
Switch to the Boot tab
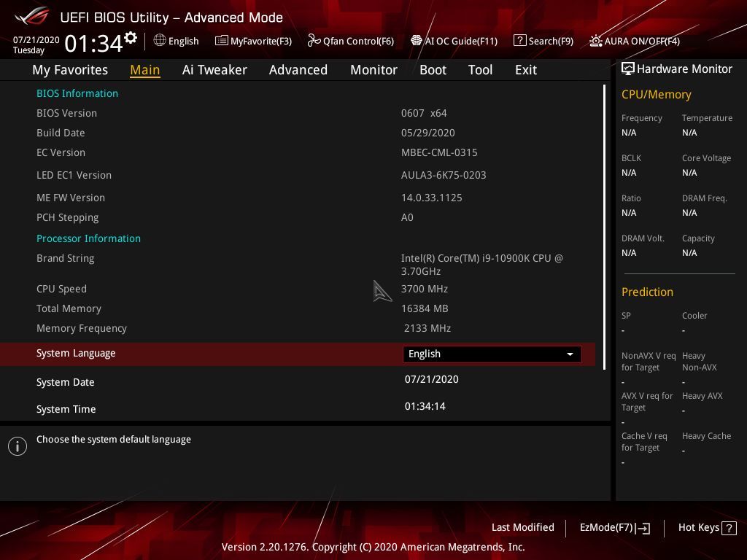[x=433, y=70]
